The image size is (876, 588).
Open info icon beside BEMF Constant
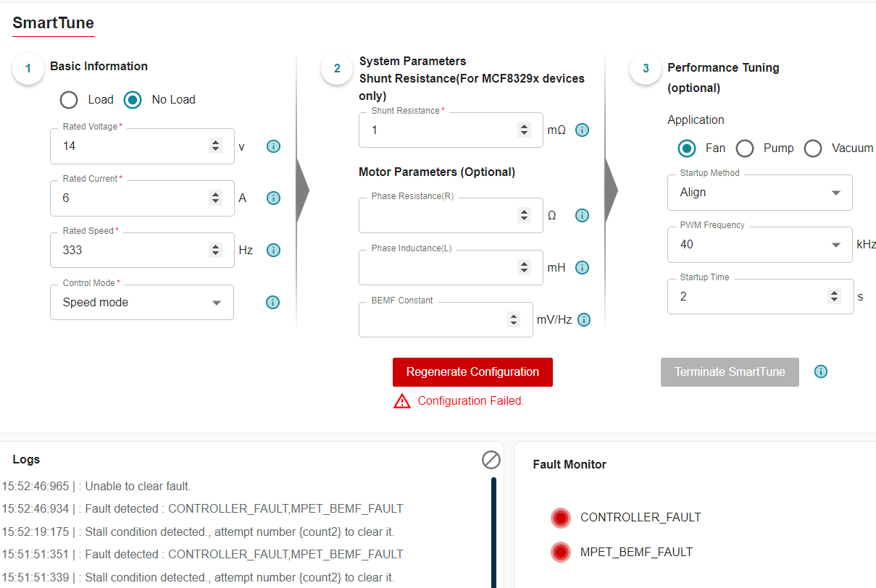(584, 320)
